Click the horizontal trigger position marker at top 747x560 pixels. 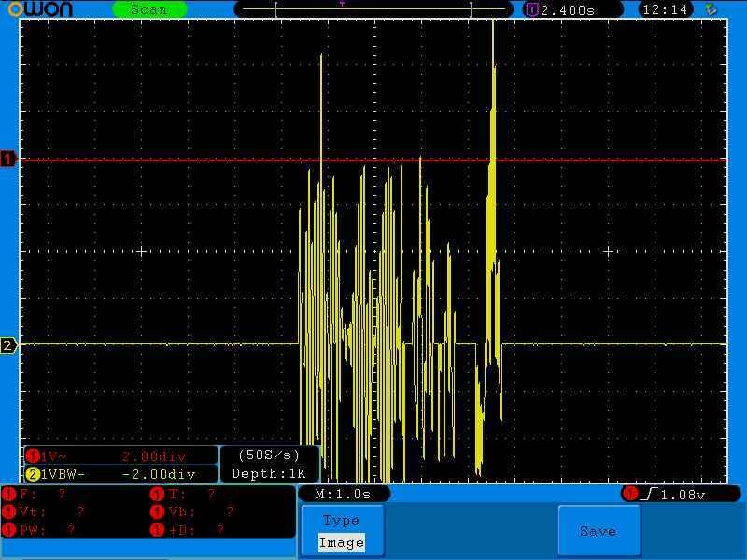tap(342, 4)
